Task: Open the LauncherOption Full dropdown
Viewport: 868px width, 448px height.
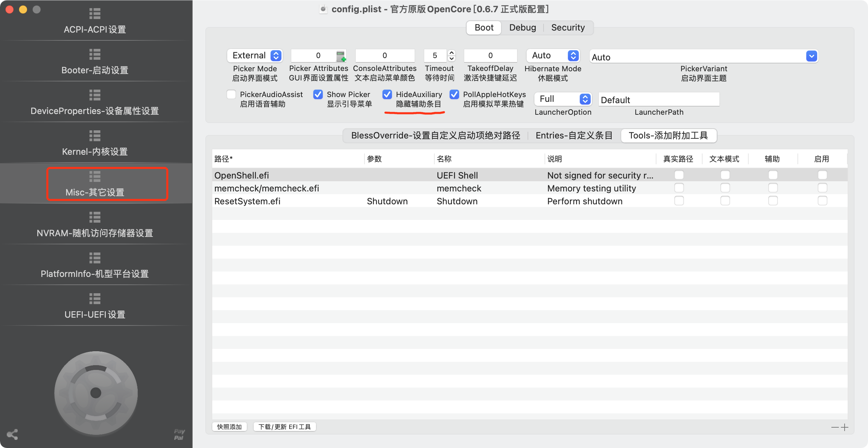Action: pyautogui.click(x=563, y=99)
